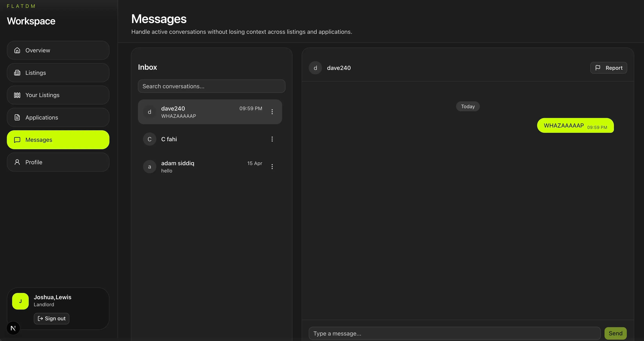Click the Workspace title
Image resolution: width=644 pixels, height=341 pixels.
[x=31, y=21]
